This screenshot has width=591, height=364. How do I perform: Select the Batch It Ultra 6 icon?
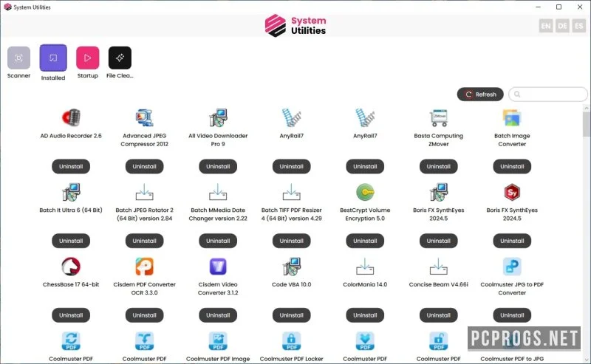[x=71, y=192]
